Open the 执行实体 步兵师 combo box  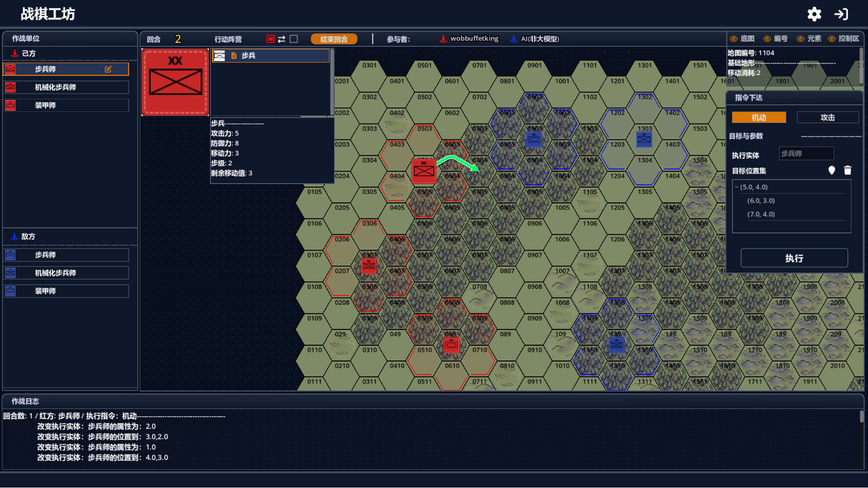point(806,154)
